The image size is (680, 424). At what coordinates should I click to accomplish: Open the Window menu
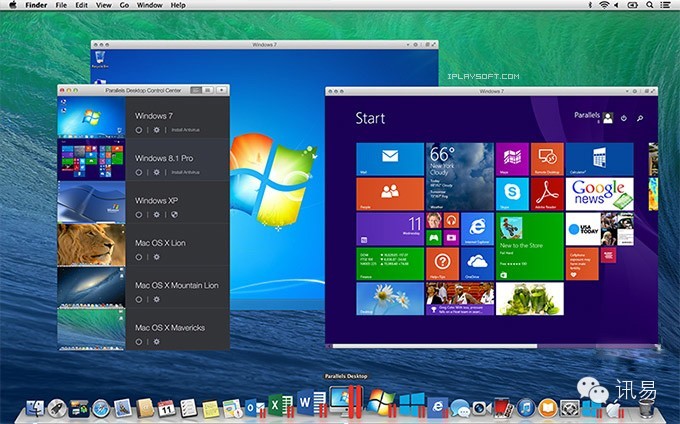click(x=149, y=5)
